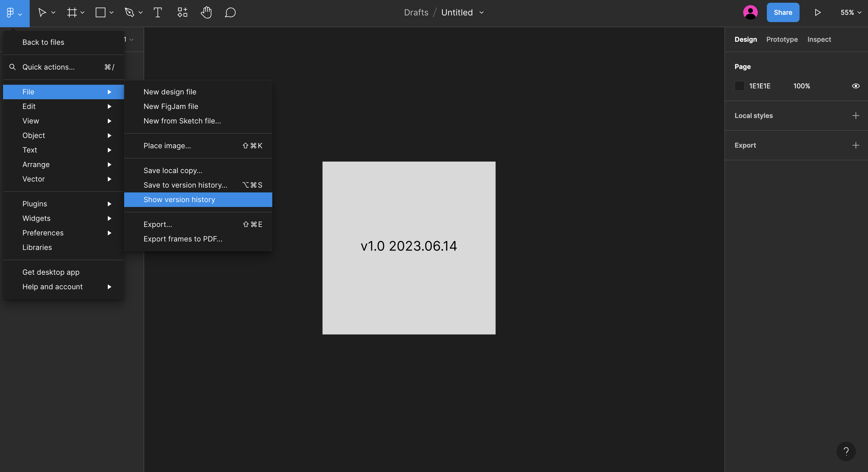The width and height of the screenshot is (868, 472).
Task: Expand the Edit submenu
Action: coord(64,107)
